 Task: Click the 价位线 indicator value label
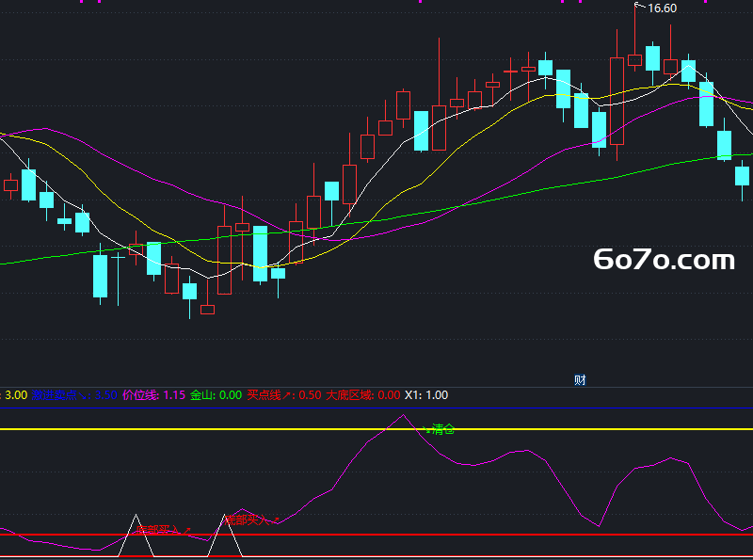153,395
